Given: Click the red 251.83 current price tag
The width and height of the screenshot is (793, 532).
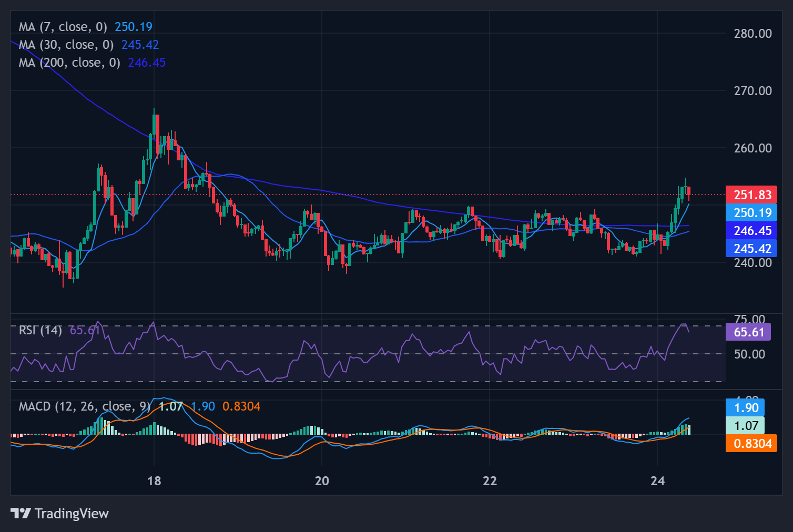Looking at the screenshot, I should click(x=751, y=195).
